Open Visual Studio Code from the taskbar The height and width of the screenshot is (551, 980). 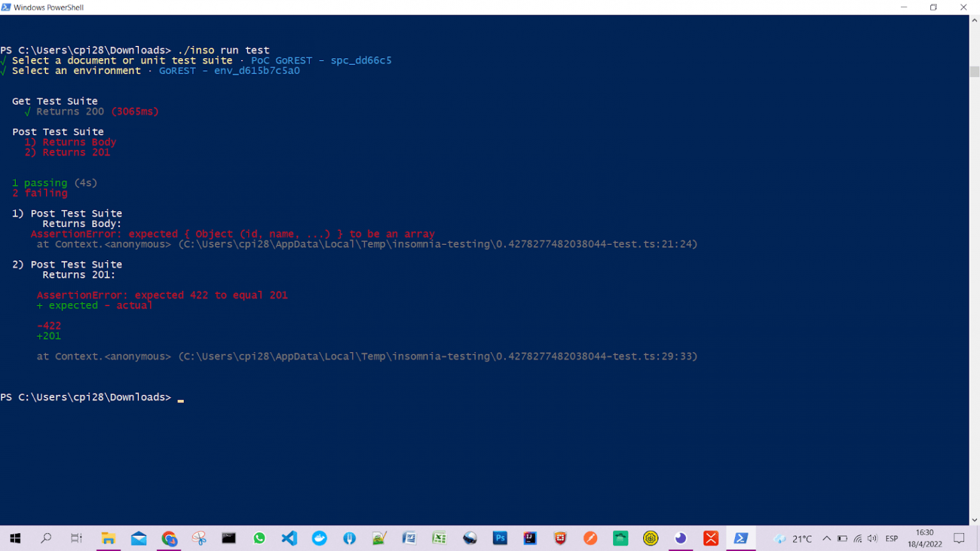pos(289,538)
